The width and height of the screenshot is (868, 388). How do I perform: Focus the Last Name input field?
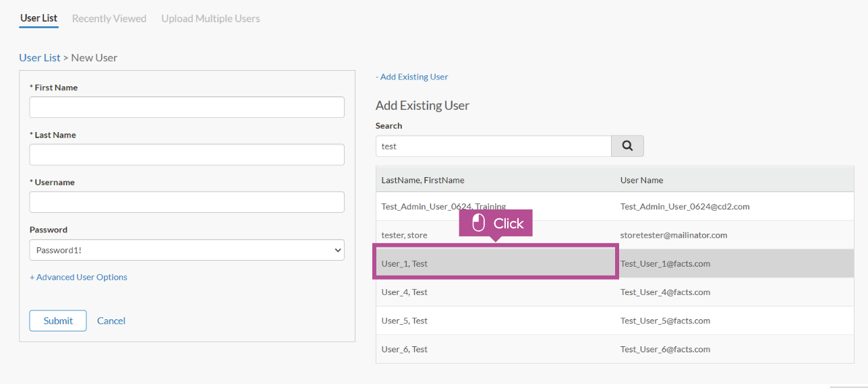pyautogui.click(x=187, y=154)
